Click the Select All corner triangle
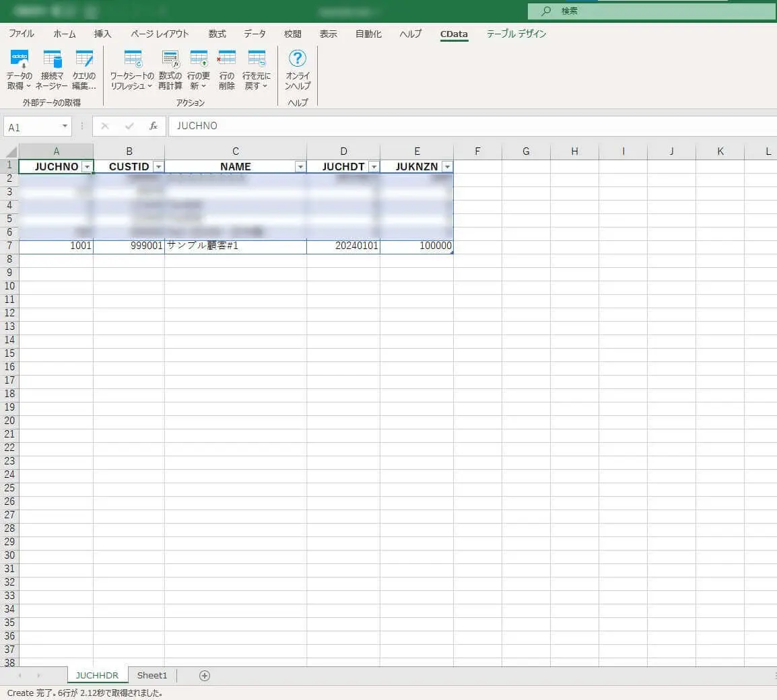 11,151
